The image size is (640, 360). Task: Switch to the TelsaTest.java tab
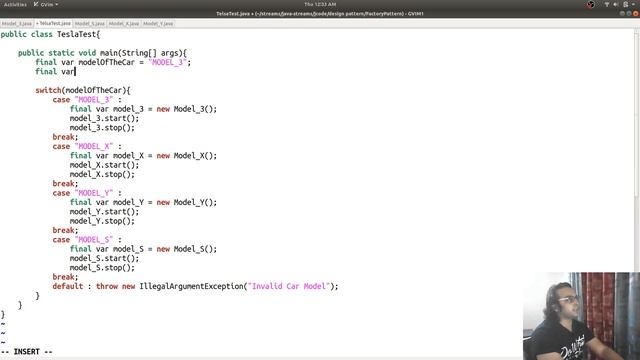(x=53, y=24)
